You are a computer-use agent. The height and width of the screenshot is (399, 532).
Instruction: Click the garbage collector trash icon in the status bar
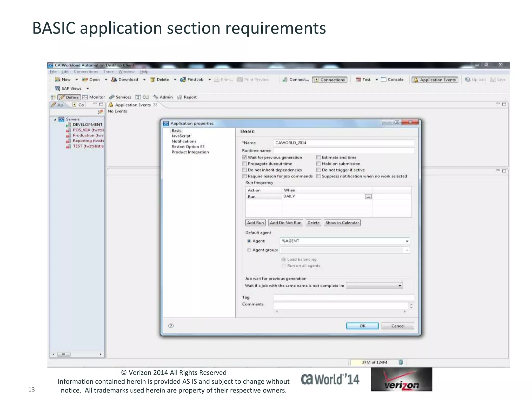click(x=401, y=362)
